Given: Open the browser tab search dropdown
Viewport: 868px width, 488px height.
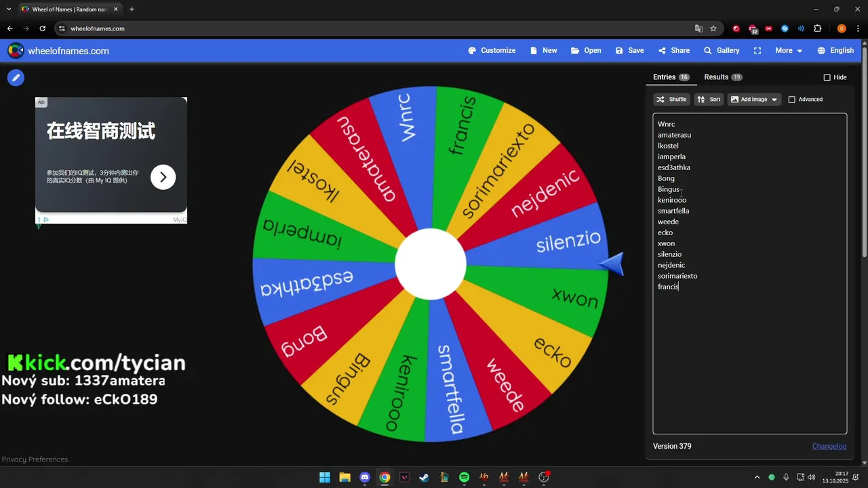Looking at the screenshot, I should click(x=9, y=9).
